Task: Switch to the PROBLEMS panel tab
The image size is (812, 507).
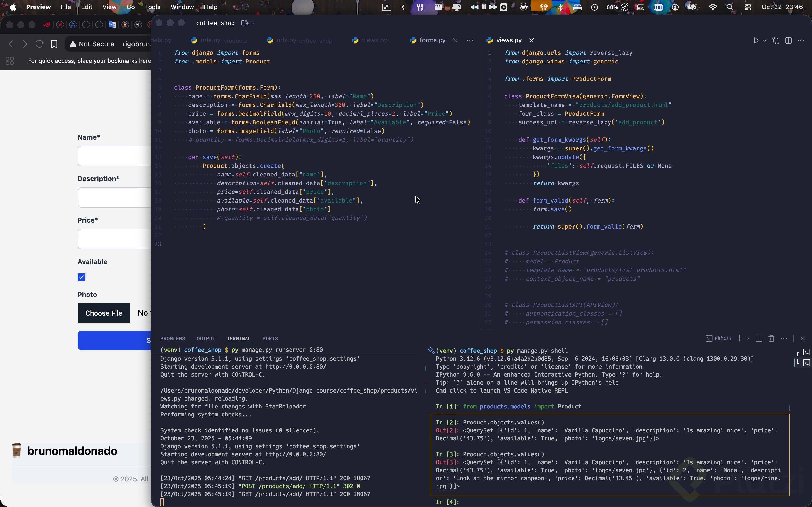Action: (x=173, y=339)
